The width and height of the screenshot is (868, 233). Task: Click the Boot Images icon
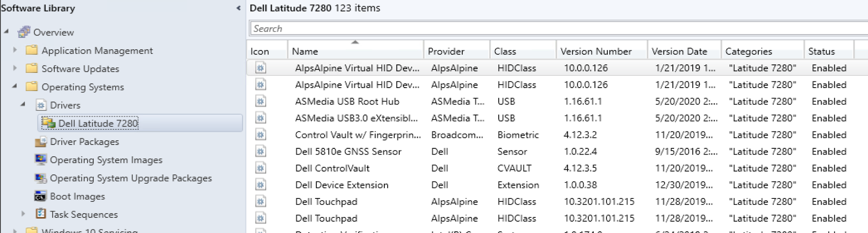(x=41, y=196)
